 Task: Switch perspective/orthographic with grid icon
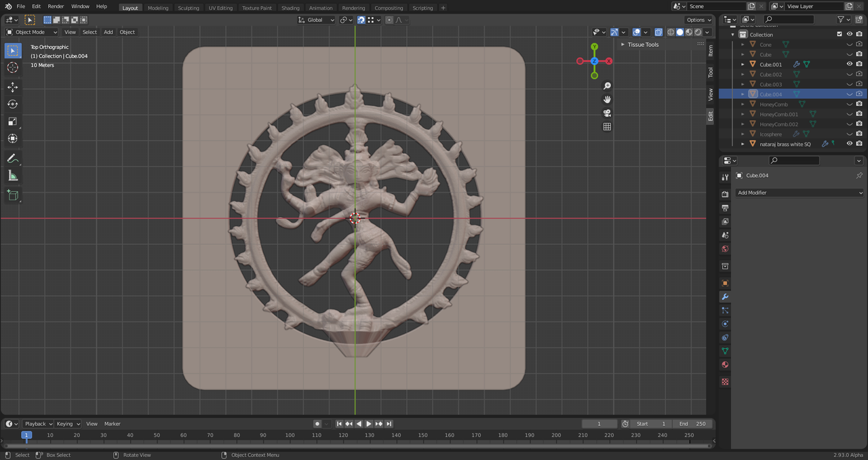pyautogui.click(x=607, y=127)
